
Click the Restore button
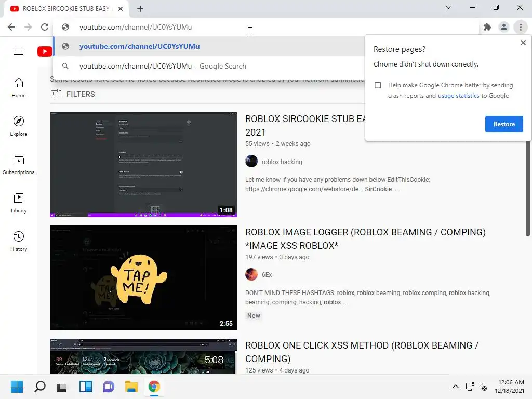click(x=504, y=124)
